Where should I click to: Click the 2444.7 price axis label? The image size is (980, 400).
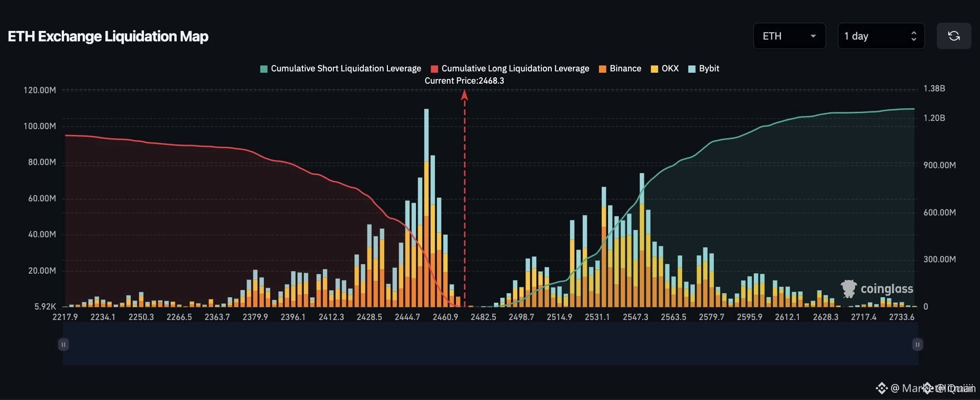coord(407,317)
